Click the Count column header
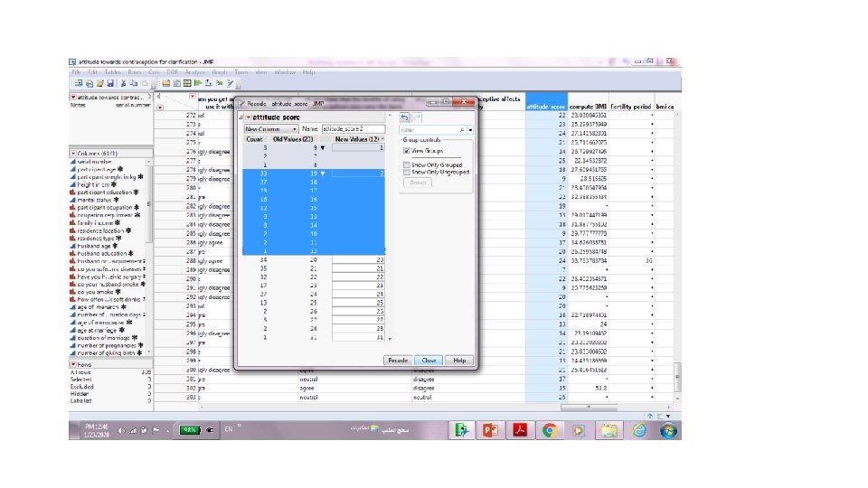The width and height of the screenshot is (868, 488). pyautogui.click(x=255, y=139)
